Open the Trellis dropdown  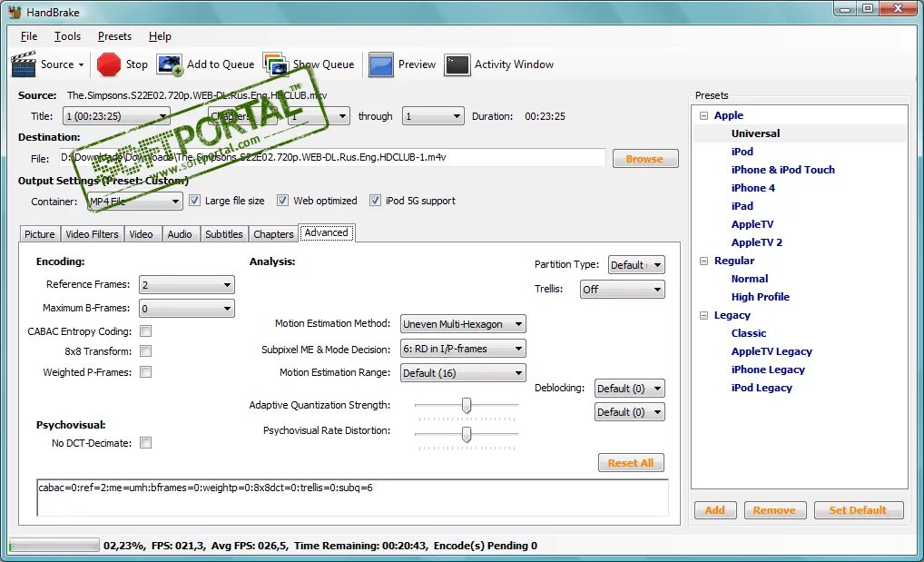pyautogui.click(x=623, y=289)
